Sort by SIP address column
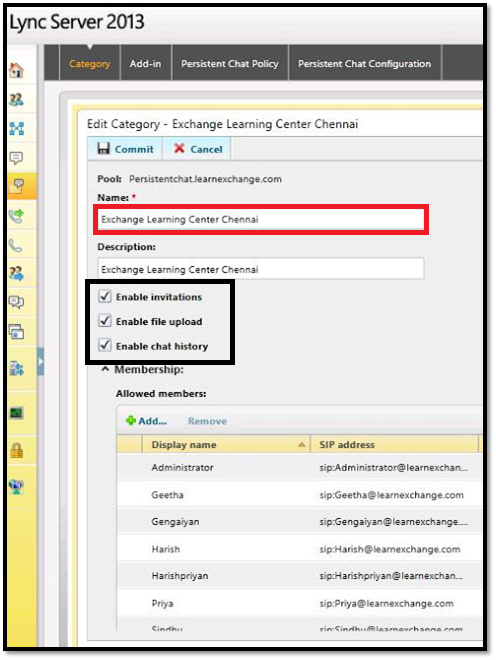Screen dimensions: 496x660 coord(394,444)
